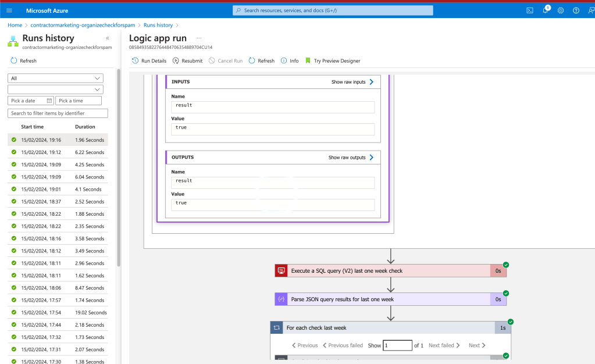Sort by Start time column header
Viewport: 595px width, 364px height.
[32, 127]
